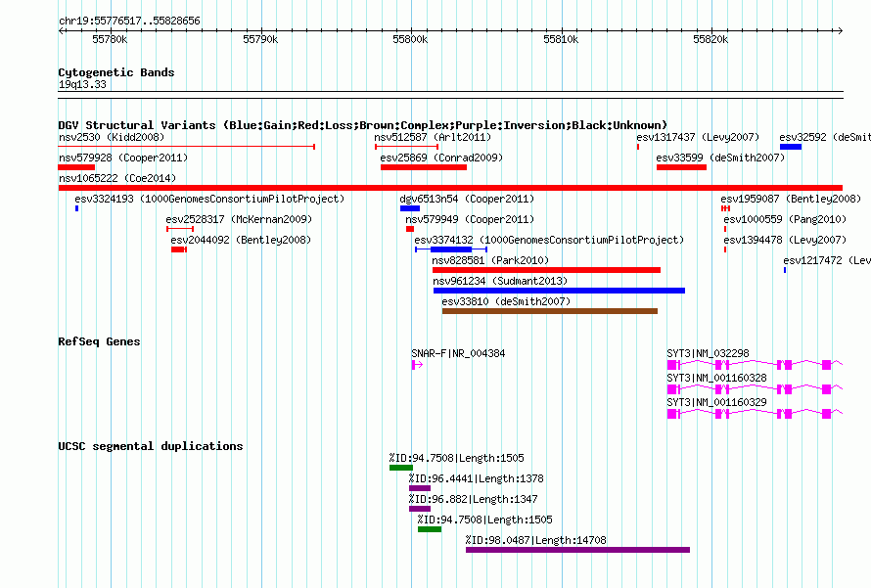871x588 pixels.
Task: Select the blue esv3374132 gain bar
Action: click(x=451, y=249)
